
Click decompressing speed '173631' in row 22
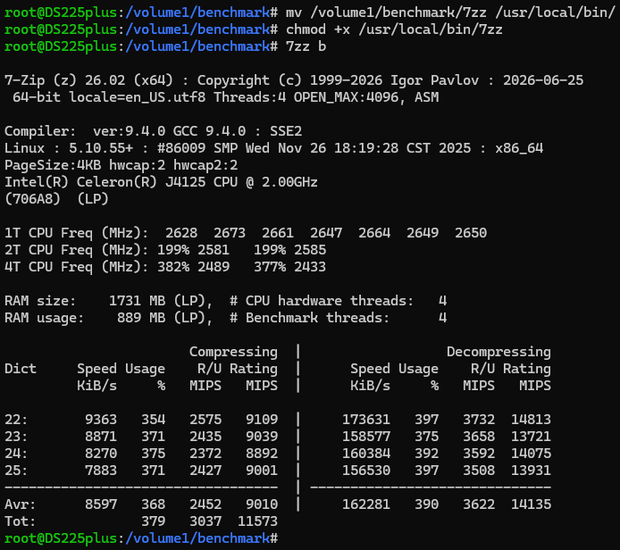click(366, 420)
